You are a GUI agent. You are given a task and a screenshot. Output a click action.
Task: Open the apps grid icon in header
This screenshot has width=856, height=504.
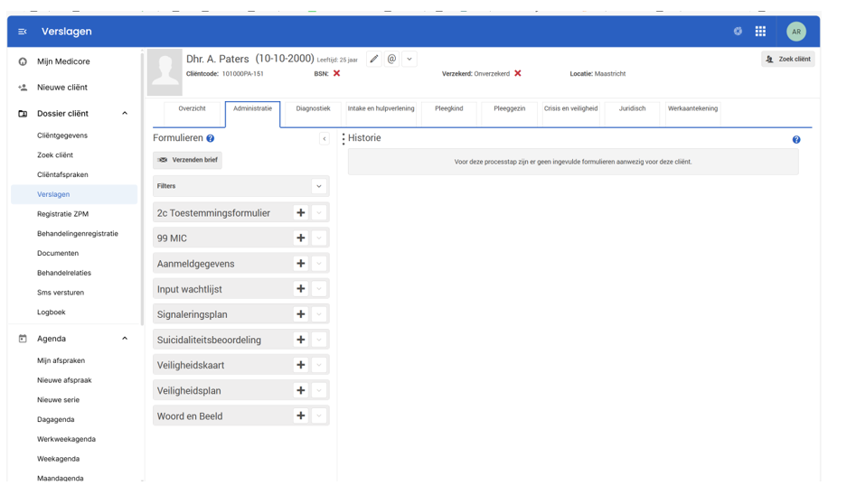click(760, 32)
